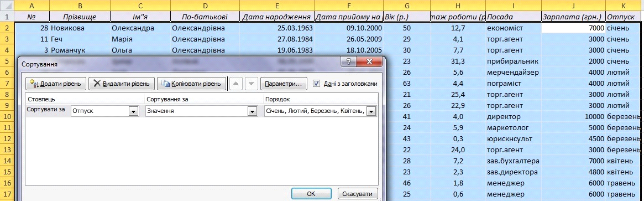Select row 10 header
The width and height of the screenshot is (644, 201).
point(7,117)
